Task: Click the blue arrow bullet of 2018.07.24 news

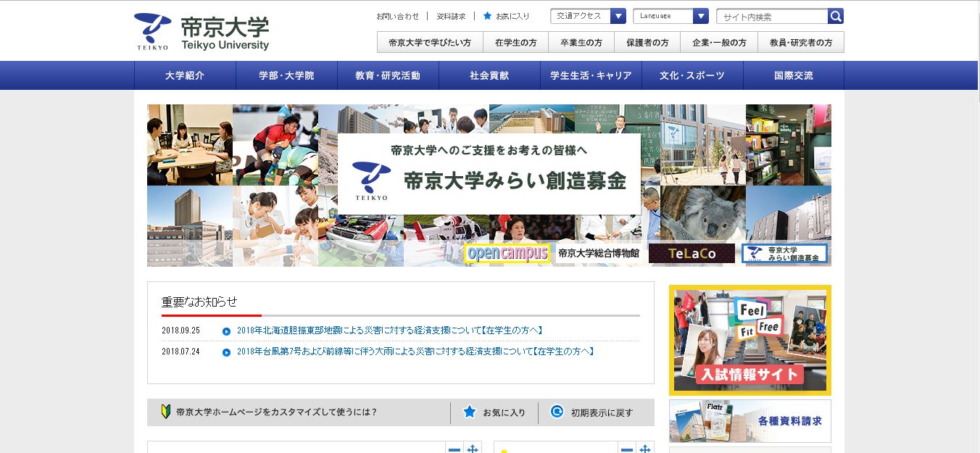Action: pos(226,352)
